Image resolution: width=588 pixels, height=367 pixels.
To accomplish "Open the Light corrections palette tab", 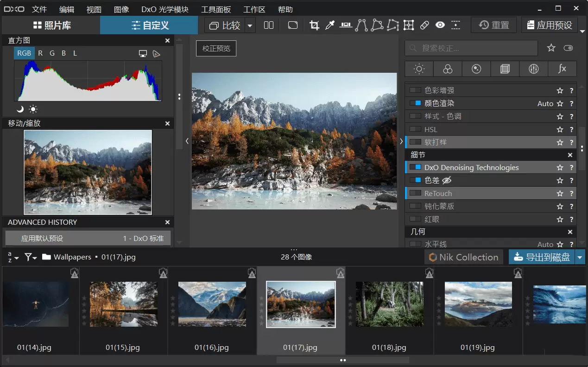I will pos(419,69).
